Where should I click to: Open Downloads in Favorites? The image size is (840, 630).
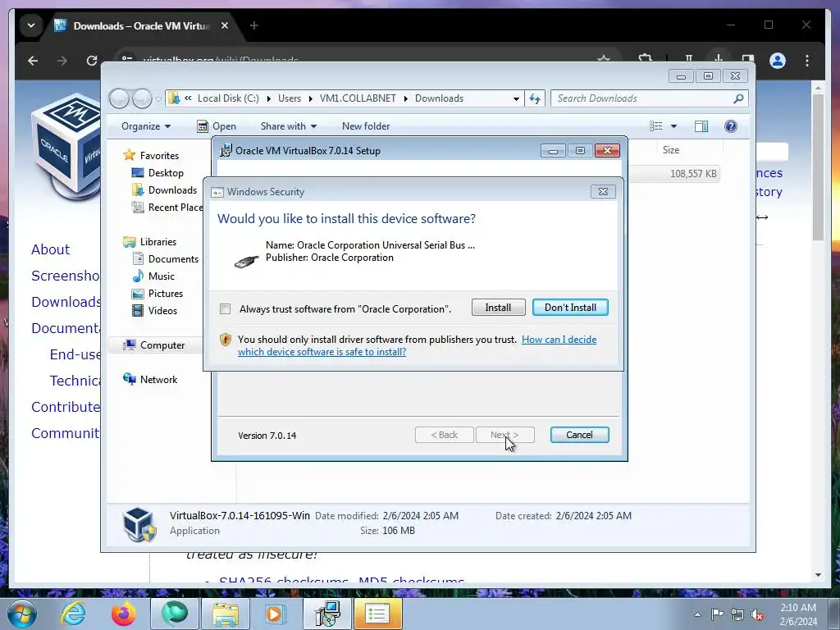172,190
